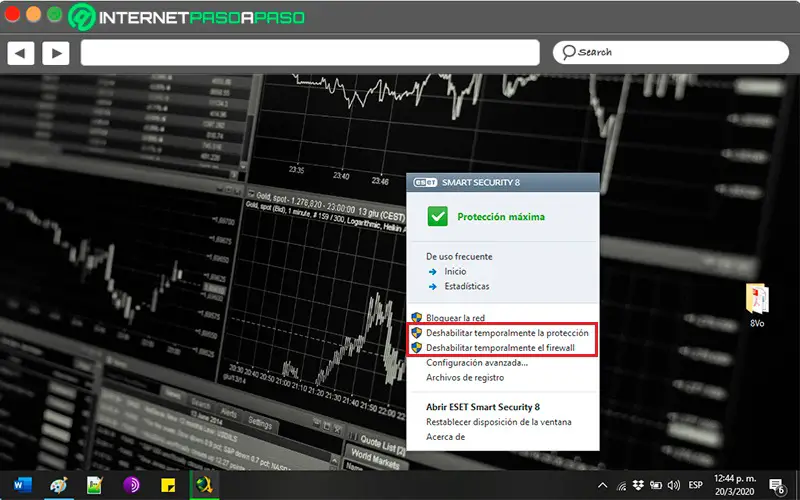Open Word from the taskbar
Viewport: 800px width, 500px height.
(22, 485)
